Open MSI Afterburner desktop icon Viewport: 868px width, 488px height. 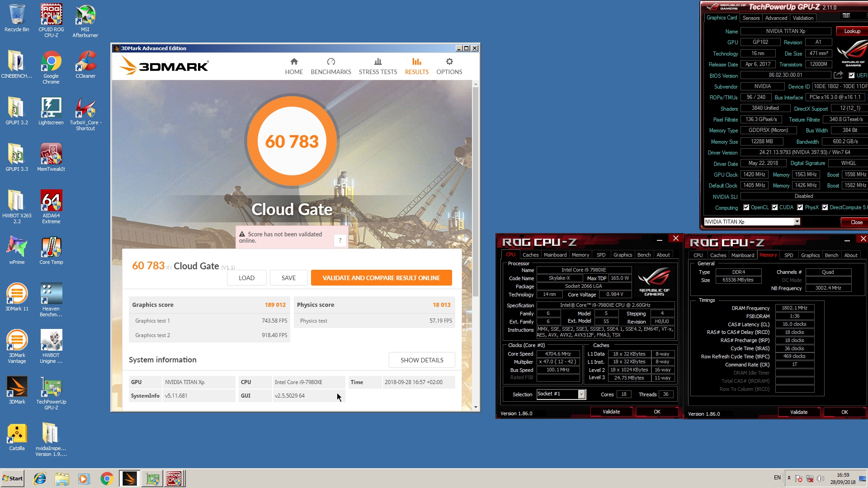[x=85, y=20]
